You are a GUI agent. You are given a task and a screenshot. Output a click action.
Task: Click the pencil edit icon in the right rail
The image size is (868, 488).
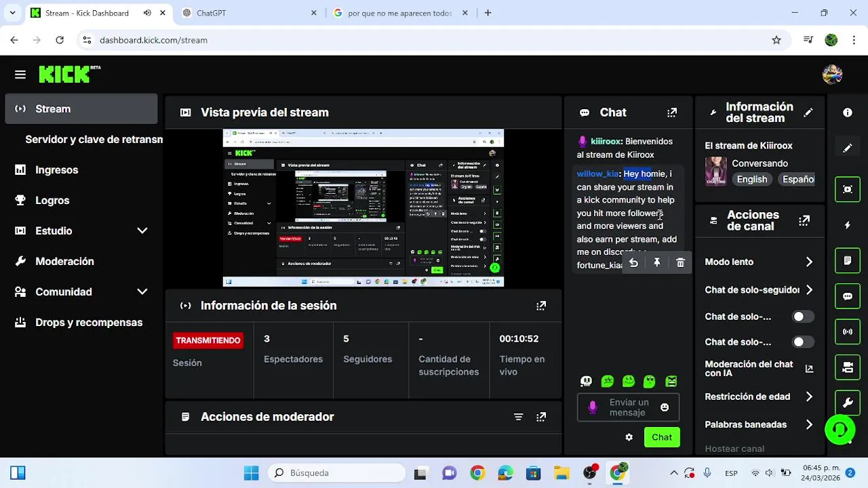click(x=848, y=148)
